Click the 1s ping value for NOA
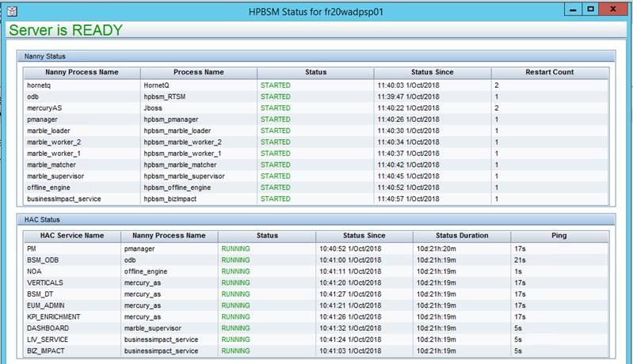Viewport: 633px width, 364px height. [x=518, y=271]
